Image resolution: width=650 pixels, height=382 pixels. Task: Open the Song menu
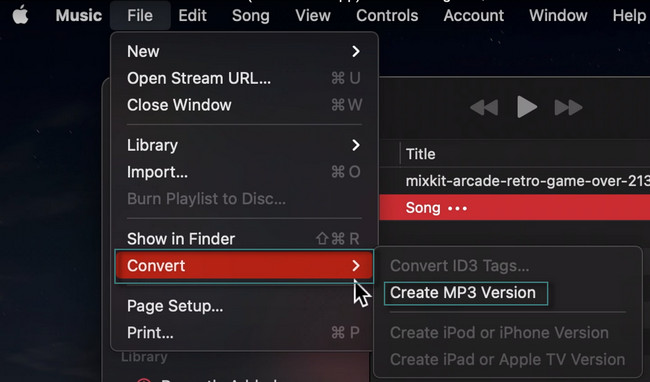pyautogui.click(x=251, y=16)
